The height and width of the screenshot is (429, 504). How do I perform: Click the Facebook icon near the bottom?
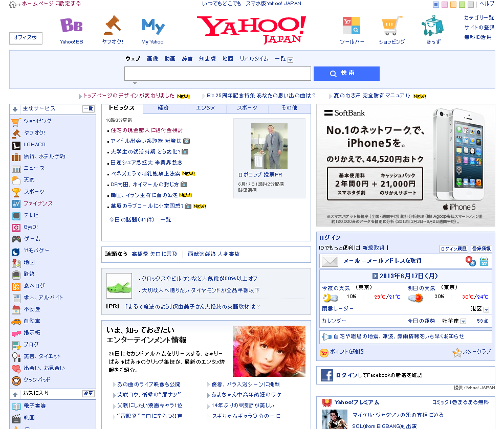(x=326, y=375)
